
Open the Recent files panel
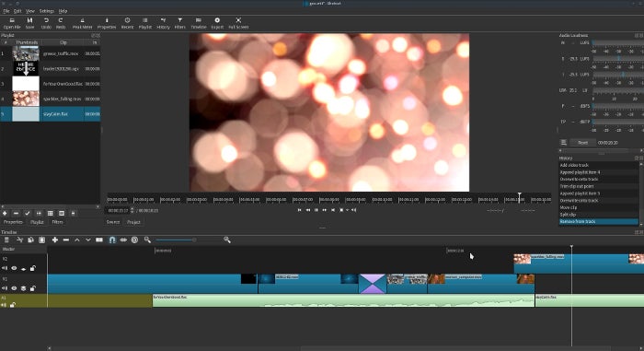click(127, 23)
